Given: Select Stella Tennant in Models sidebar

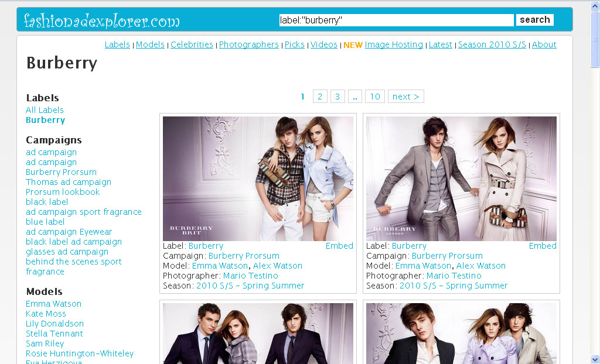Looking at the screenshot, I should click(54, 334).
